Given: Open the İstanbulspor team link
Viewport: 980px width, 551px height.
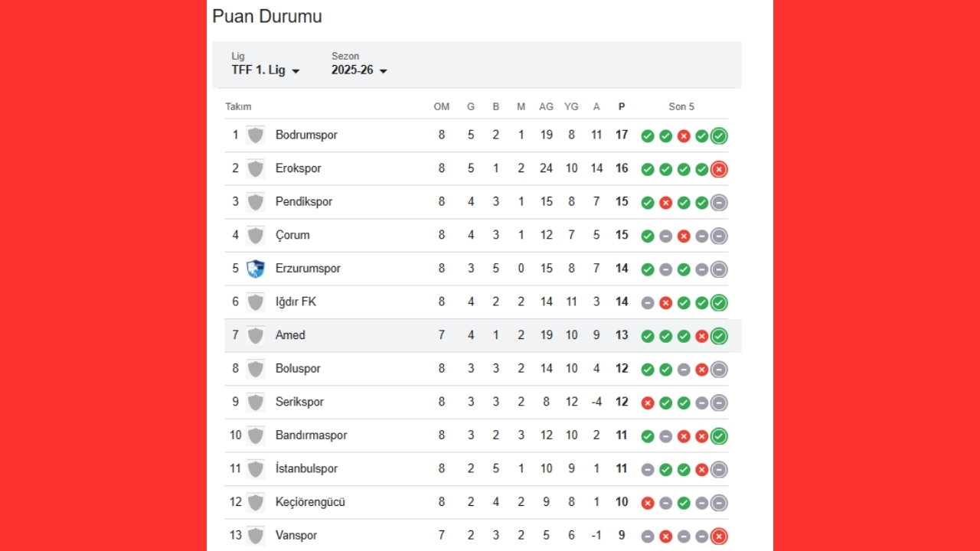Looking at the screenshot, I should (x=306, y=468).
